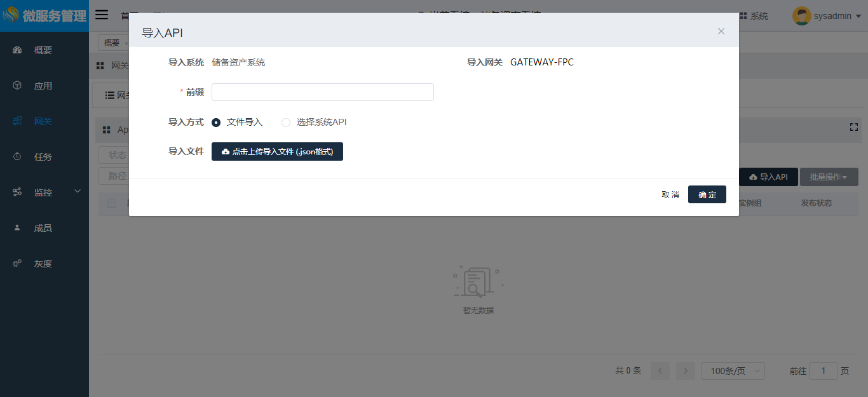Image resolution: width=868 pixels, height=397 pixels.
Task: Tick the table header select-all checkbox
Action: tap(112, 203)
